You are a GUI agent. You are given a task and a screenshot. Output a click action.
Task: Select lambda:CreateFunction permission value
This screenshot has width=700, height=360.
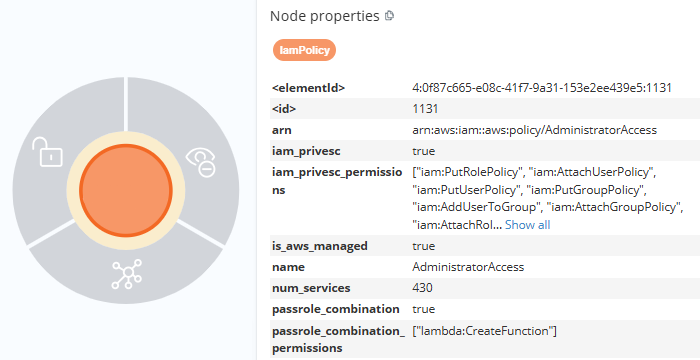point(484,331)
